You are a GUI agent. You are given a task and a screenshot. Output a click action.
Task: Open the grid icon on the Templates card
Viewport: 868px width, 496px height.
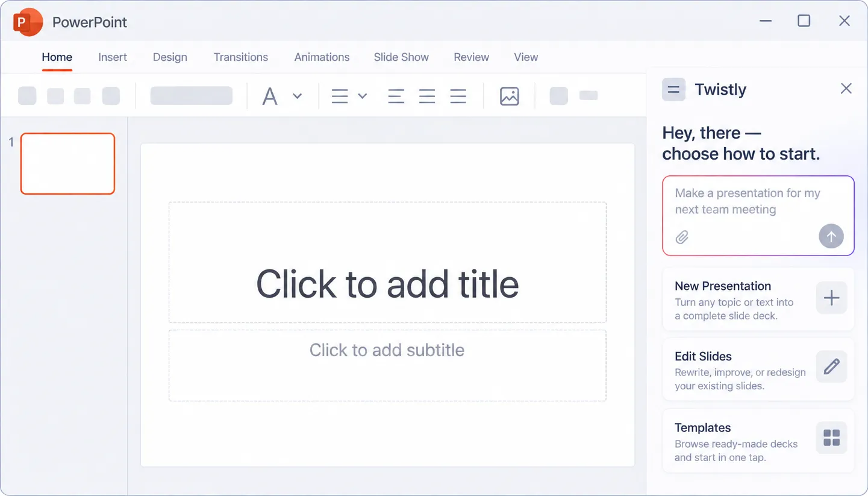click(x=831, y=438)
